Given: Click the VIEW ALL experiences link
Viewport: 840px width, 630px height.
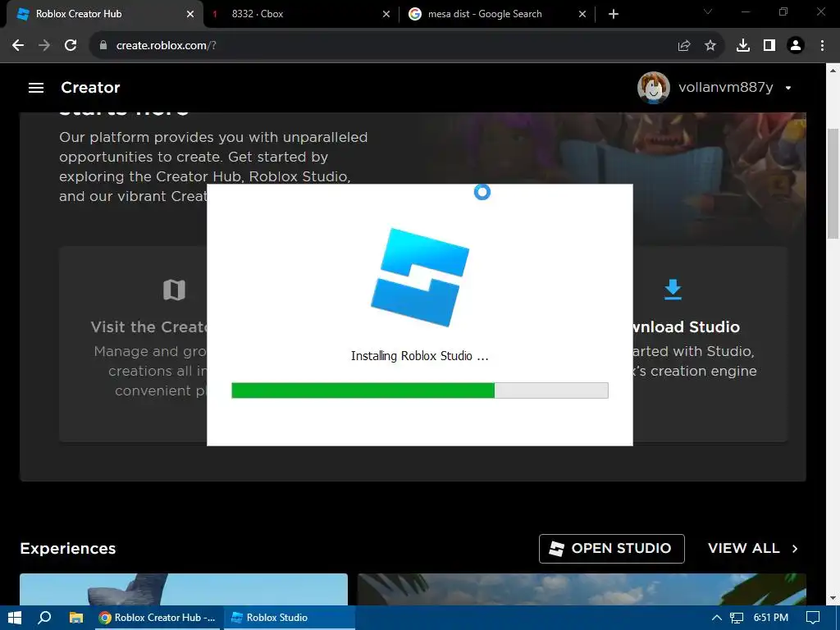Looking at the screenshot, I should pyautogui.click(x=743, y=548).
